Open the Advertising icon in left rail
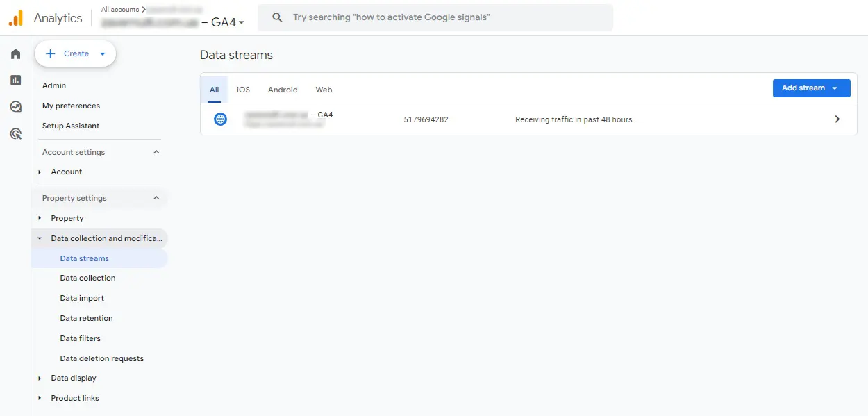 (x=15, y=133)
